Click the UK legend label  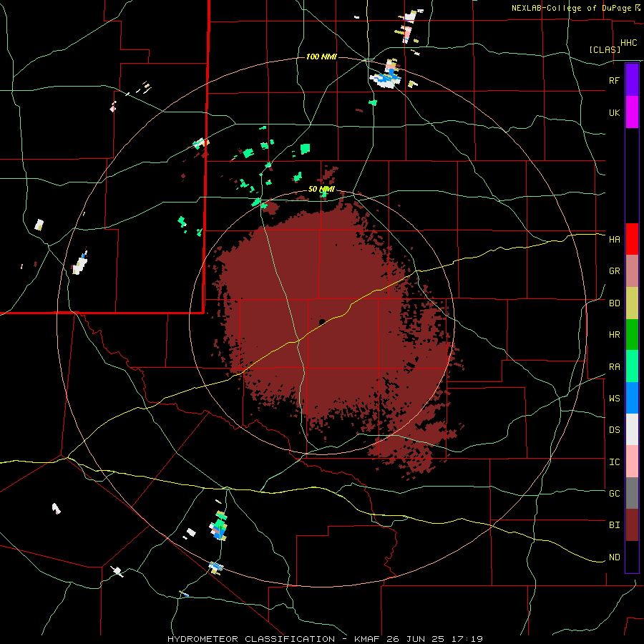pyautogui.click(x=614, y=112)
